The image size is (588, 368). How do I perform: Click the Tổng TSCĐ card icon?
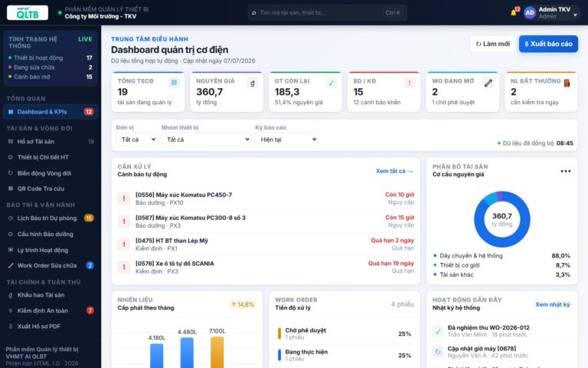[174, 83]
